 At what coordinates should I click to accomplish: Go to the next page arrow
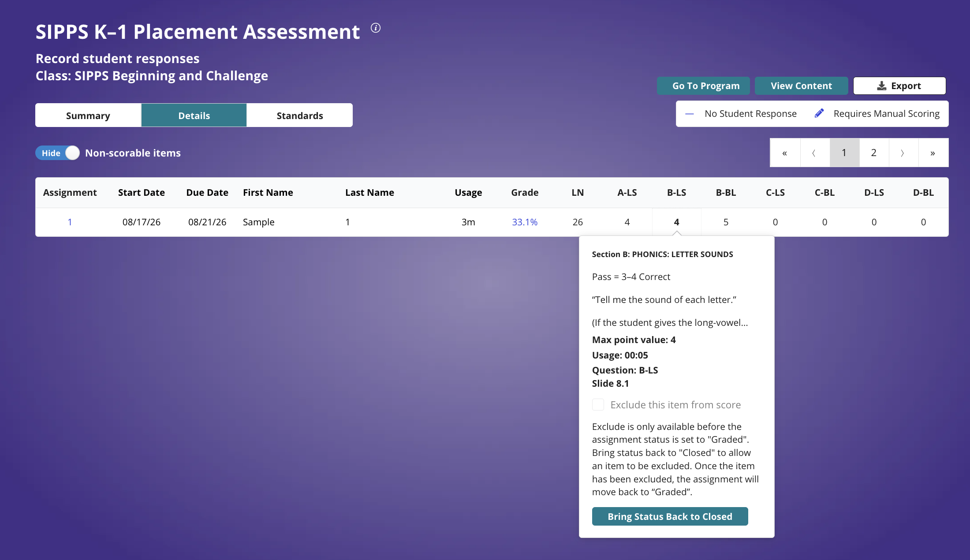[x=903, y=153]
